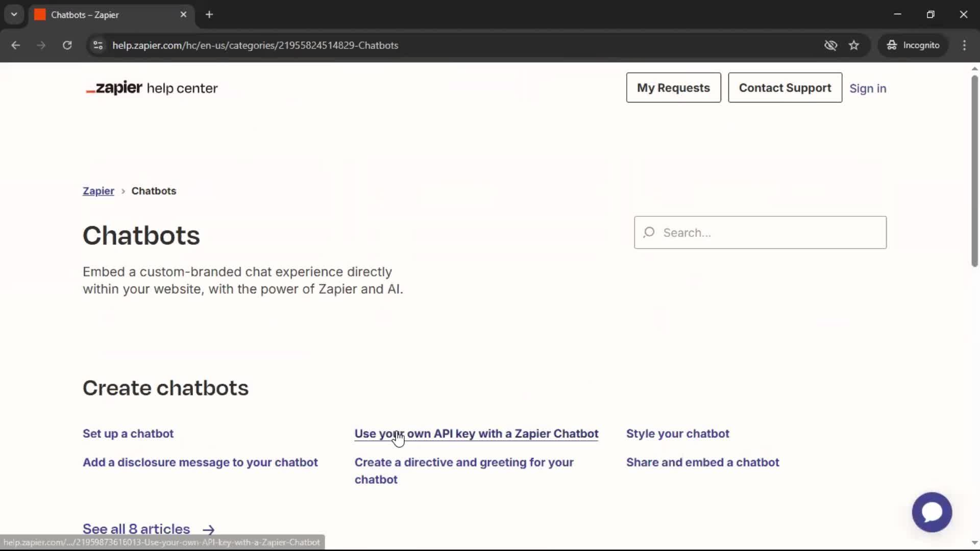Open Create a directive and greeting article
The height and width of the screenshot is (551, 980).
click(464, 471)
